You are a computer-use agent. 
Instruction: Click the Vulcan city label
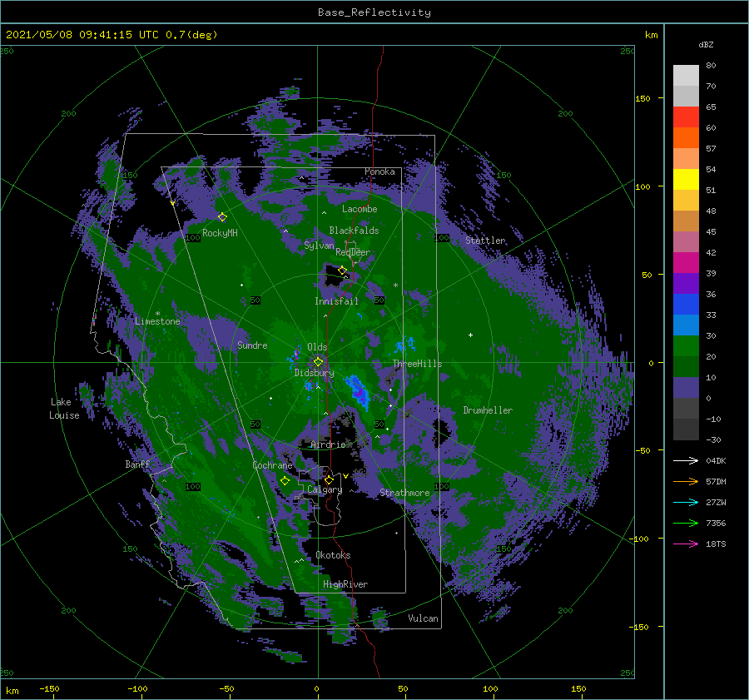click(424, 618)
